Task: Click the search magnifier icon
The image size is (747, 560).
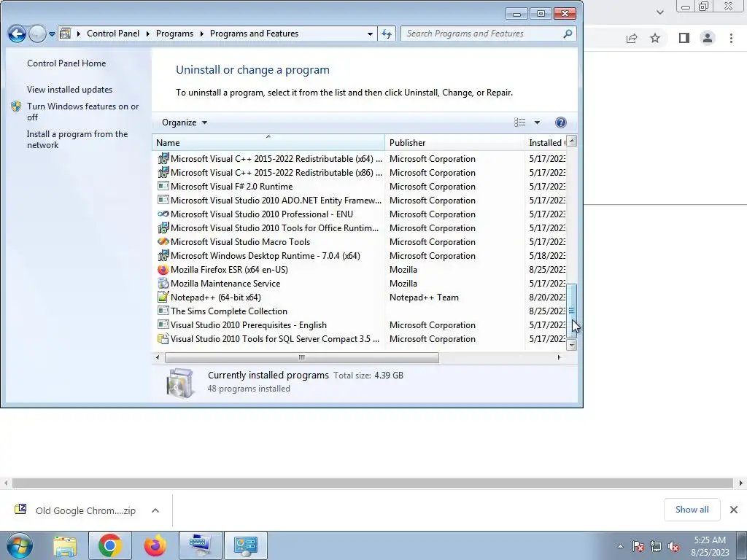Action: [x=568, y=34]
